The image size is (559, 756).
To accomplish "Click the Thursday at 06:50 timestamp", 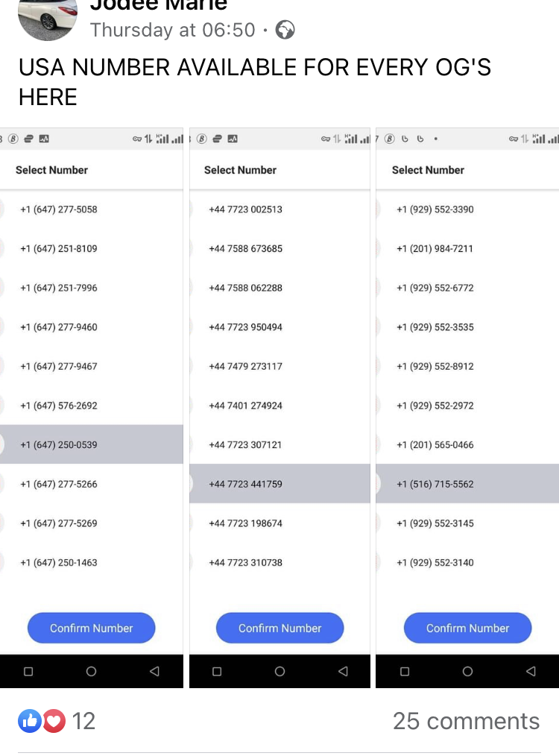I will (172, 30).
